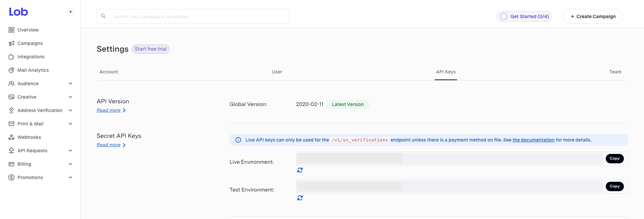The width and height of the screenshot is (644, 219).
Task: Open Overview from the sidebar icon
Action: (x=11, y=30)
